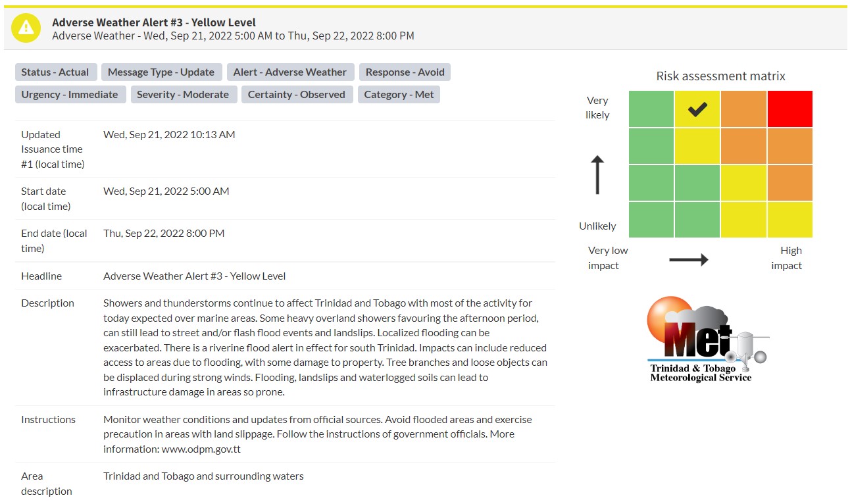Click the Response - Avoid tag
850x504 pixels.
(x=405, y=72)
